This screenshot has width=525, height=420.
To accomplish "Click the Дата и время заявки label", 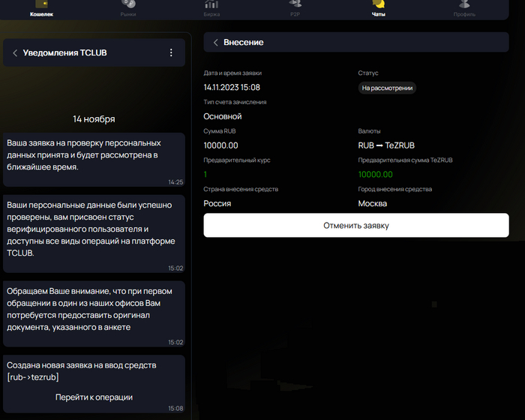I will (232, 73).
